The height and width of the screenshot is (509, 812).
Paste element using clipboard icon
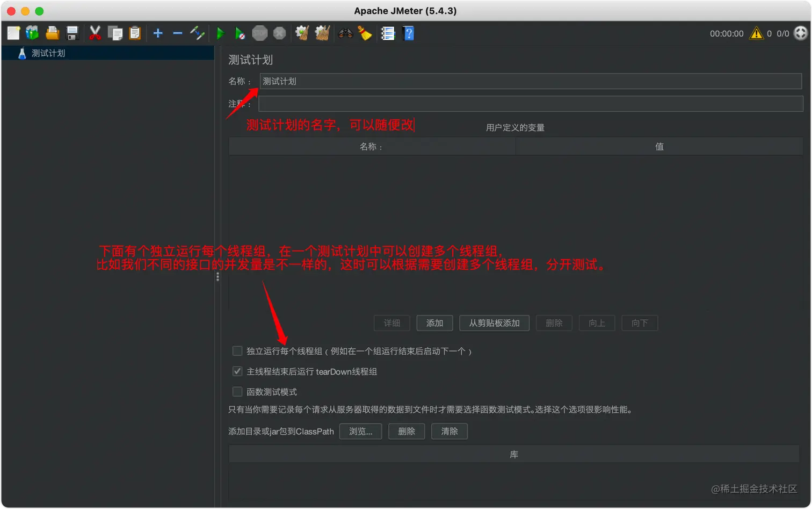pos(135,33)
